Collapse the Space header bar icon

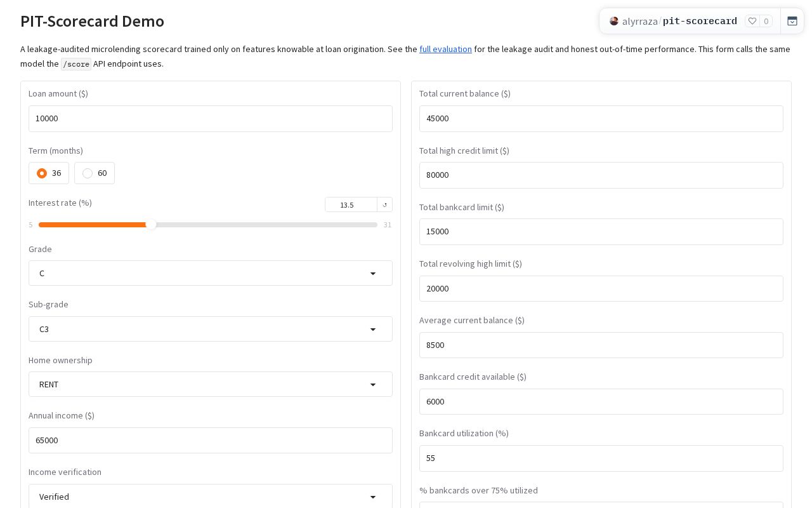tap(792, 21)
